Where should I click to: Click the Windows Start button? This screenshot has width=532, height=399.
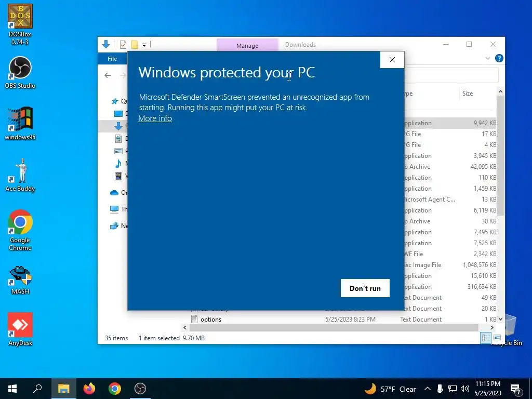(12, 389)
